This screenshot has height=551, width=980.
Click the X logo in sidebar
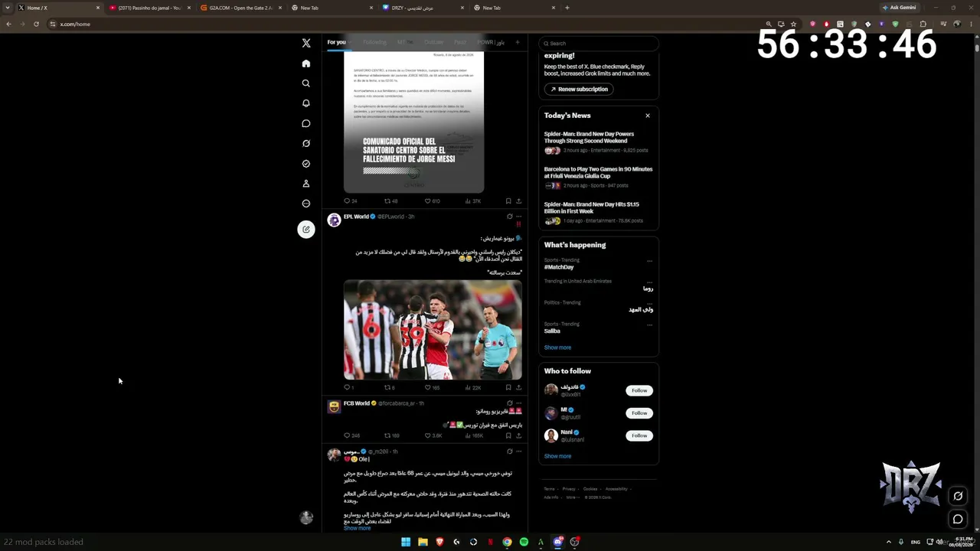(x=306, y=44)
